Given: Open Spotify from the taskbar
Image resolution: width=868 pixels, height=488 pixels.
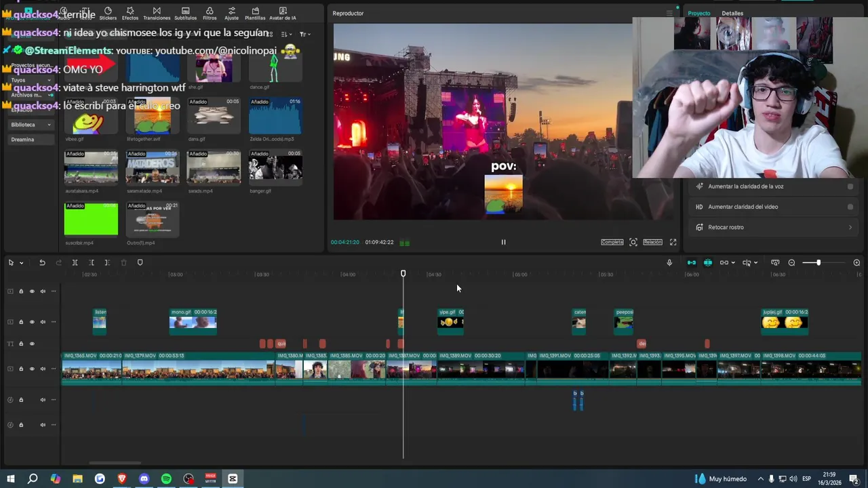Looking at the screenshot, I should click(166, 479).
